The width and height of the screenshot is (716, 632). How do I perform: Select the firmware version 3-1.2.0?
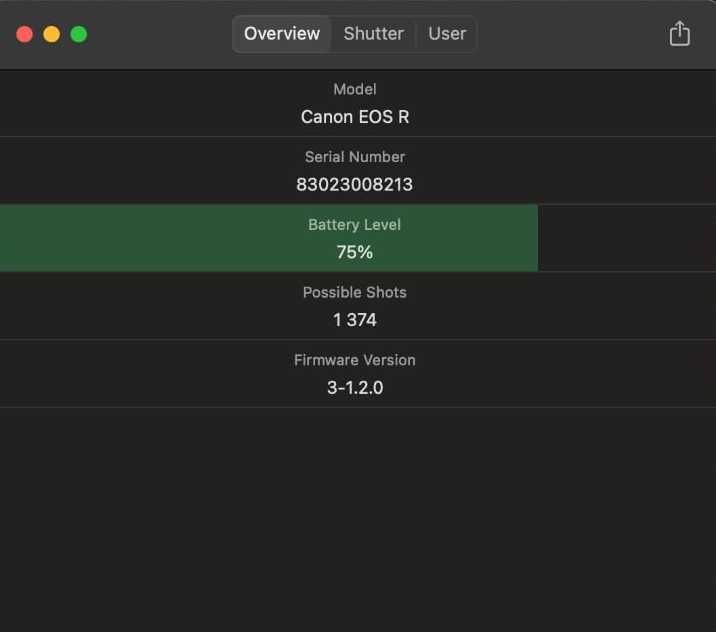click(355, 388)
